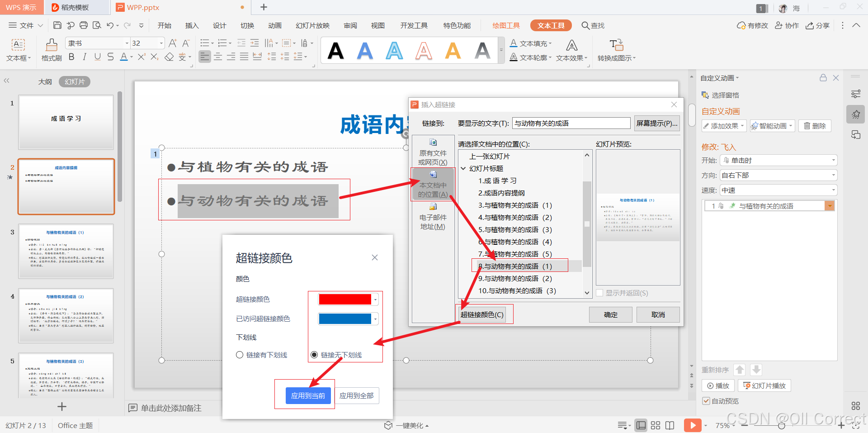
Task: Click the lock icon in animation pane
Action: pyautogui.click(x=823, y=78)
